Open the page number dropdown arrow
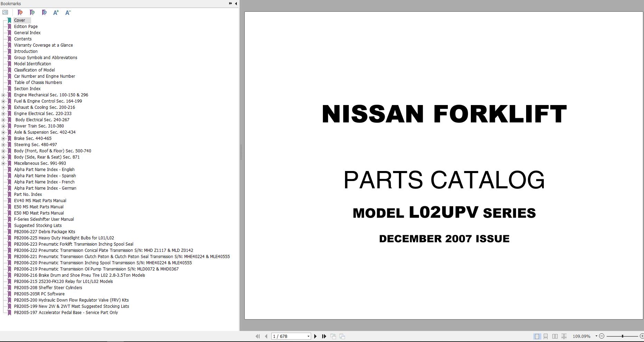644x342 pixels. pyautogui.click(x=308, y=336)
